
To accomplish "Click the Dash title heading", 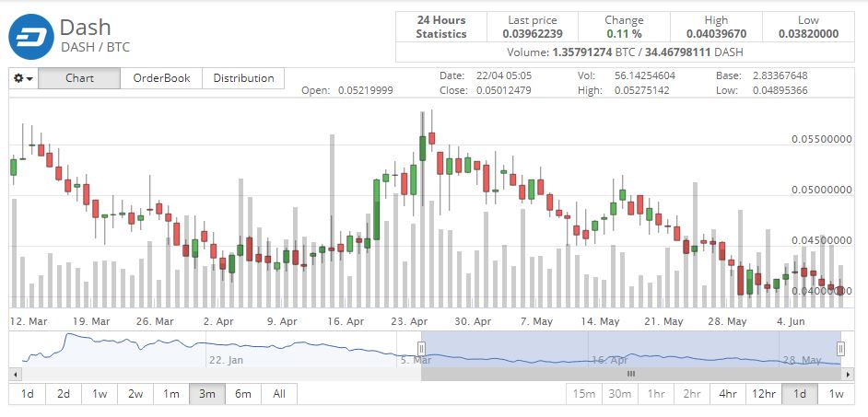I will (x=86, y=27).
